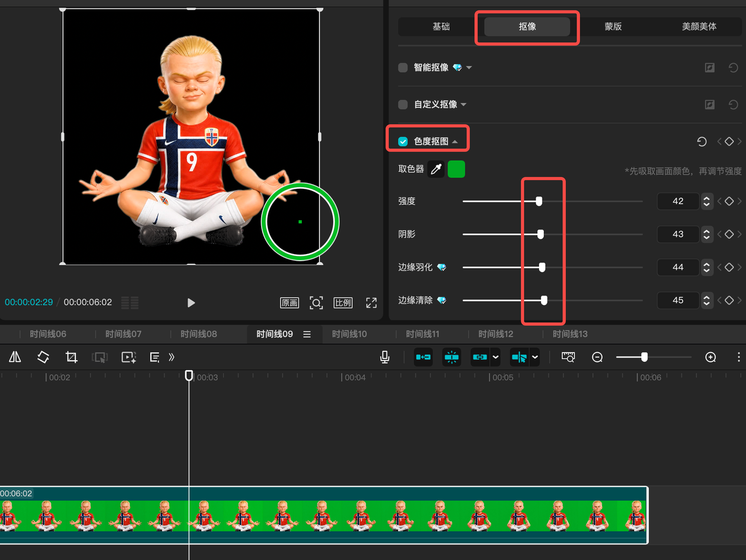746x560 pixels.
Task: Uncheck the 色度抠图 checkbox
Action: [403, 142]
